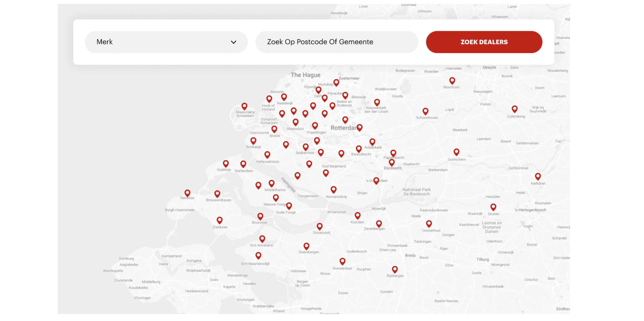Open the Merk brand dropdown
The width and height of the screenshot is (644, 321).
(166, 42)
